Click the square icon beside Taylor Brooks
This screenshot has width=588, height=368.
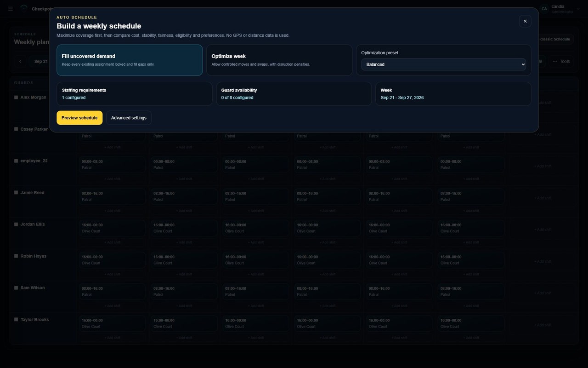[x=16, y=320]
